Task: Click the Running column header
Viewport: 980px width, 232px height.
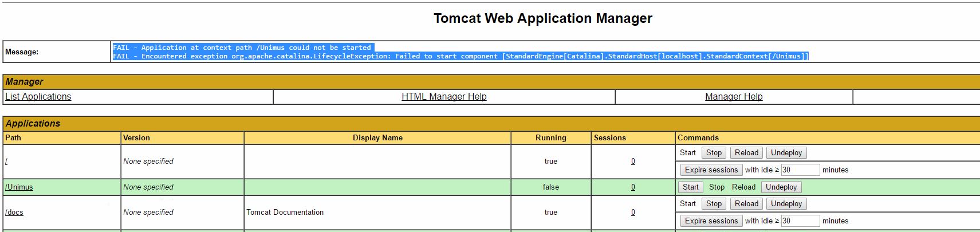Action: (551, 137)
